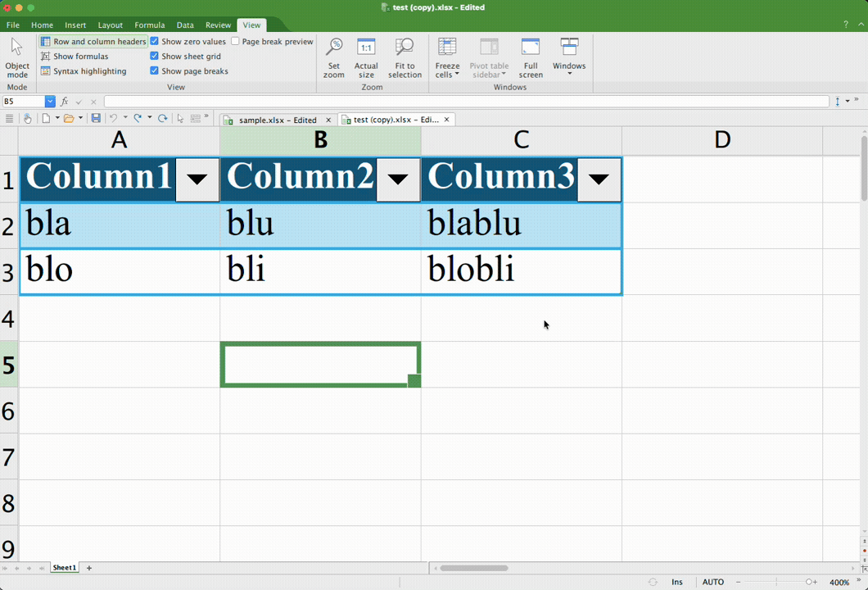868x590 pixels.
Task: Click Fit to selection icon
Action: pyautogui.click(x=405, y=57)
